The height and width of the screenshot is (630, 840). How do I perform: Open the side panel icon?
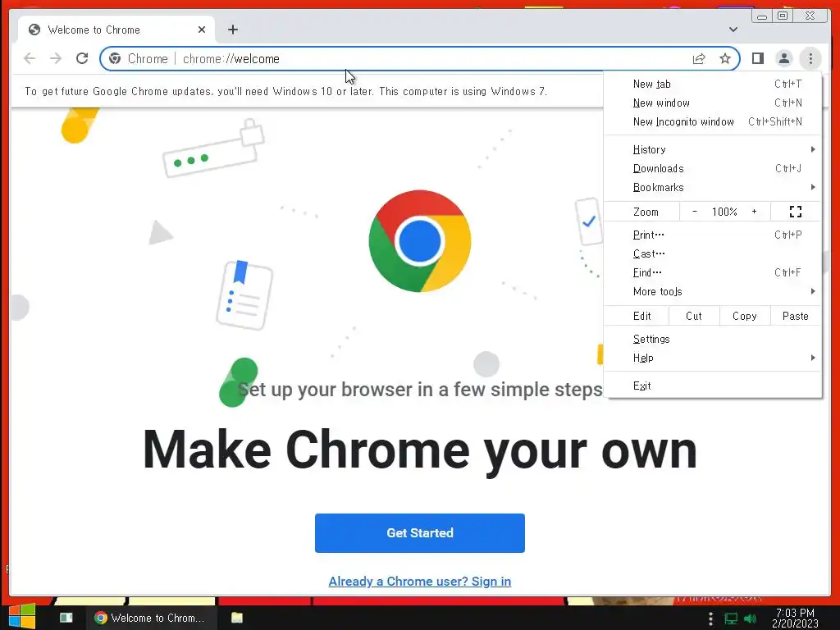(757, 58)
